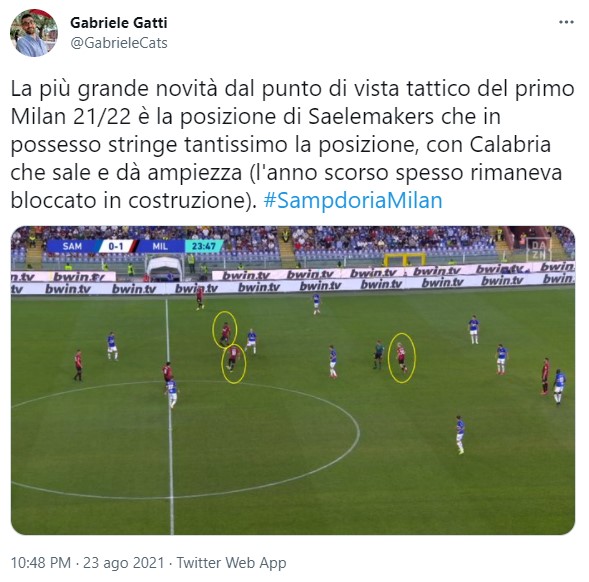The image size is (589, 582).
Task: Click the Twitter Web App source link
Action: click(231, 563)
